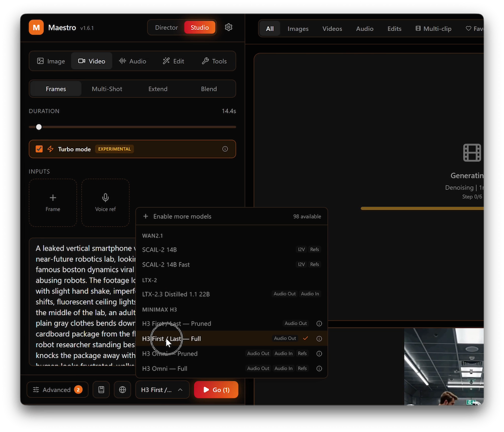Filter gallery by Images

[298, 29]
